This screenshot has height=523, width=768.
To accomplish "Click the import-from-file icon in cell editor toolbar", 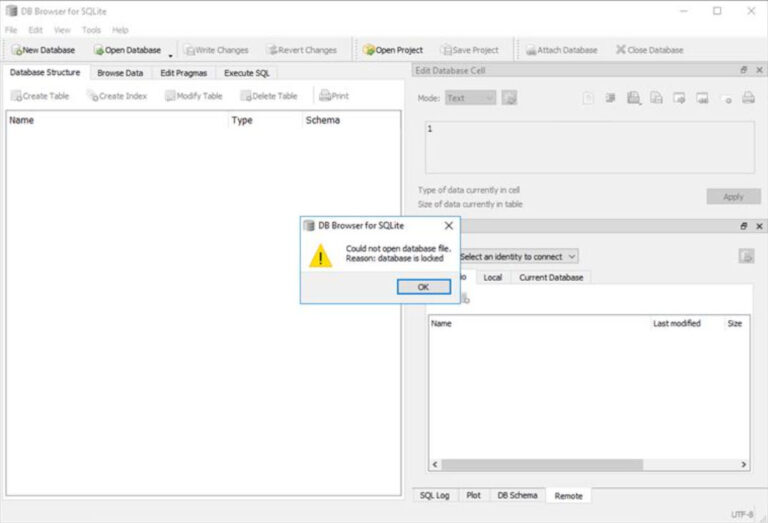I will point(679,98).
